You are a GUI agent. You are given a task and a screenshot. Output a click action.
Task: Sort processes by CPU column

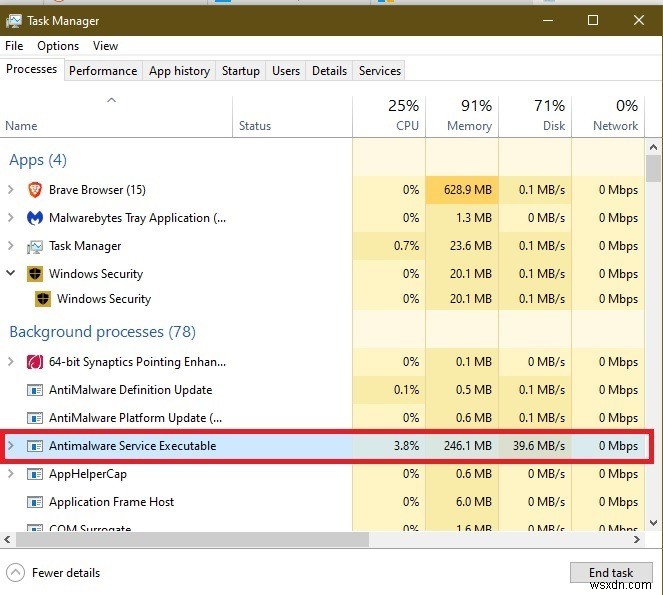pos(389,117)
